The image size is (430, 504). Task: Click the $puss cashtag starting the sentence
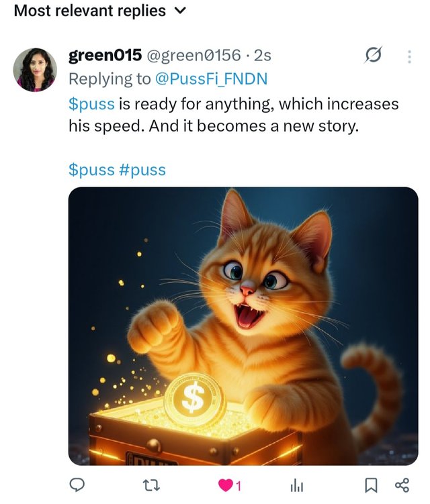(91, 104)
